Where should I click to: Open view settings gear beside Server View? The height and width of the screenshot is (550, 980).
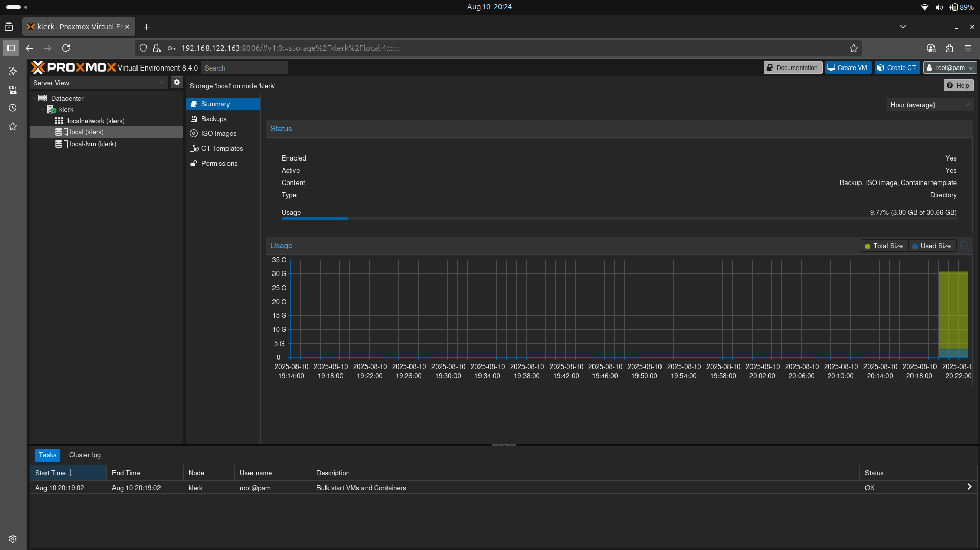[176, 82]
